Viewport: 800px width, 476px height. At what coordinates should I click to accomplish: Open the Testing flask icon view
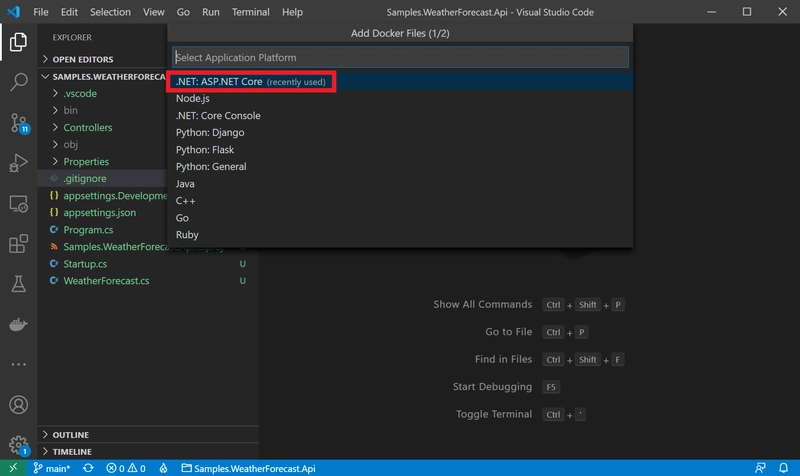[18, 284]
